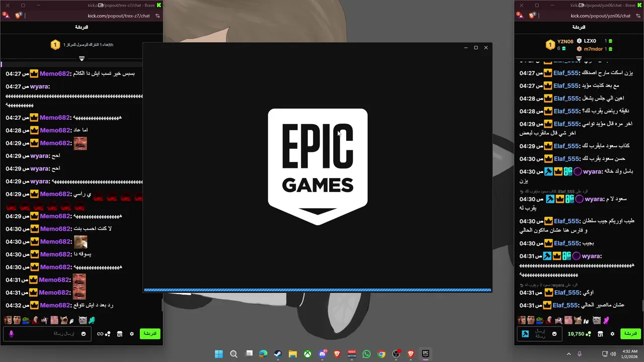The height and width of the screenshot is (362, 644).
Task: Pick the Pepe frog emote in trex-z7 chat
Action: (26, 320)
